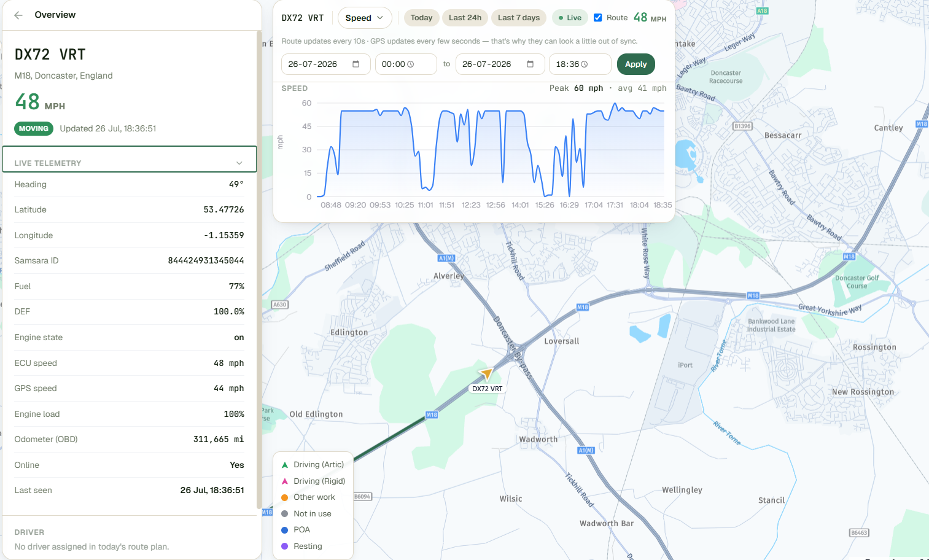Click the Rossington place label on map
Viewport: 929px width, 560px height.
click(x=874, y=348)
